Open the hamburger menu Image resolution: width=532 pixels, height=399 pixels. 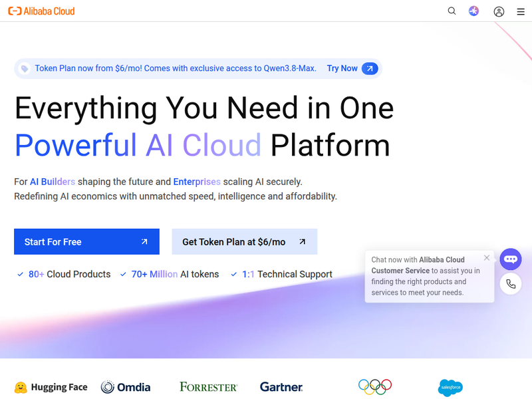point(521,12)
